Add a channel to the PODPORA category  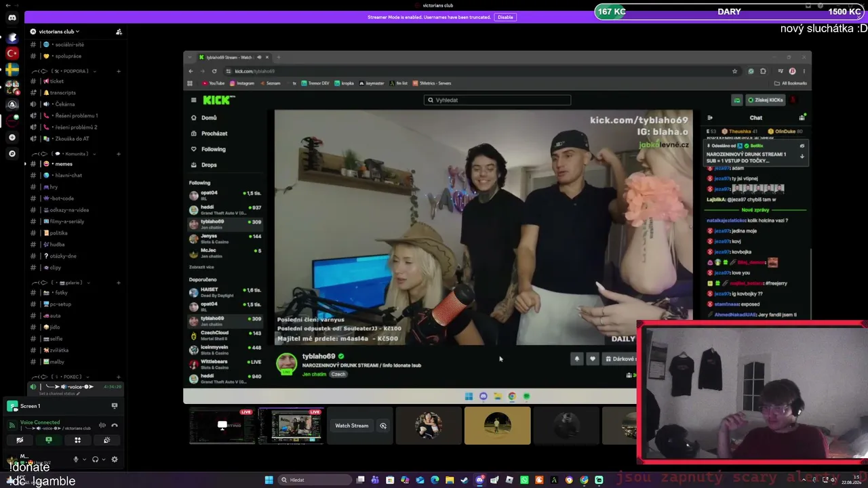coord(119,71)
